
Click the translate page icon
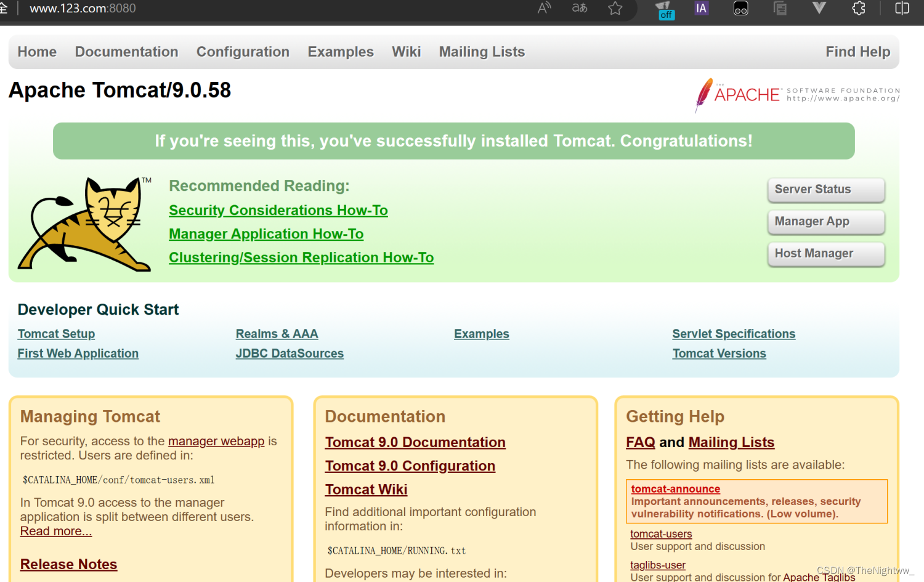pos(580,8)
